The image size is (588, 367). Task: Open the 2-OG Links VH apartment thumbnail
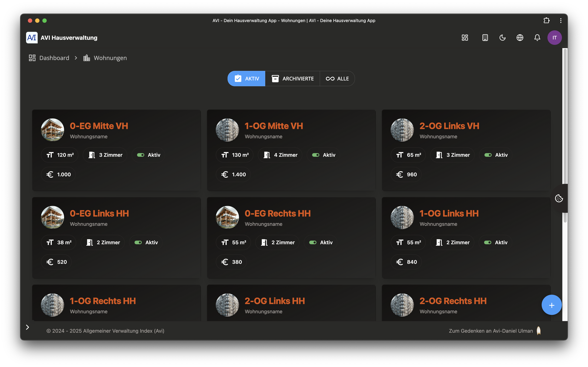point(402,130)
